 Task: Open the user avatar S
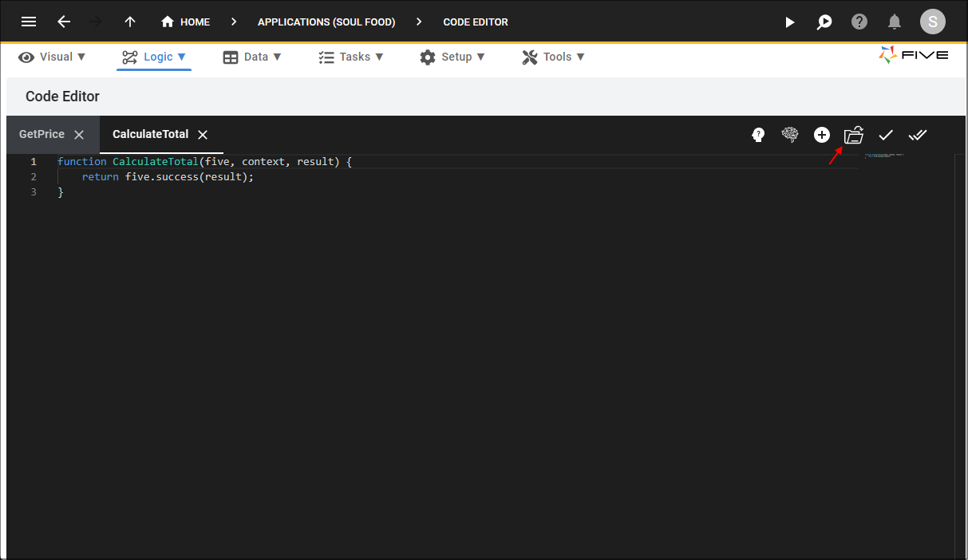pos(933,22)
